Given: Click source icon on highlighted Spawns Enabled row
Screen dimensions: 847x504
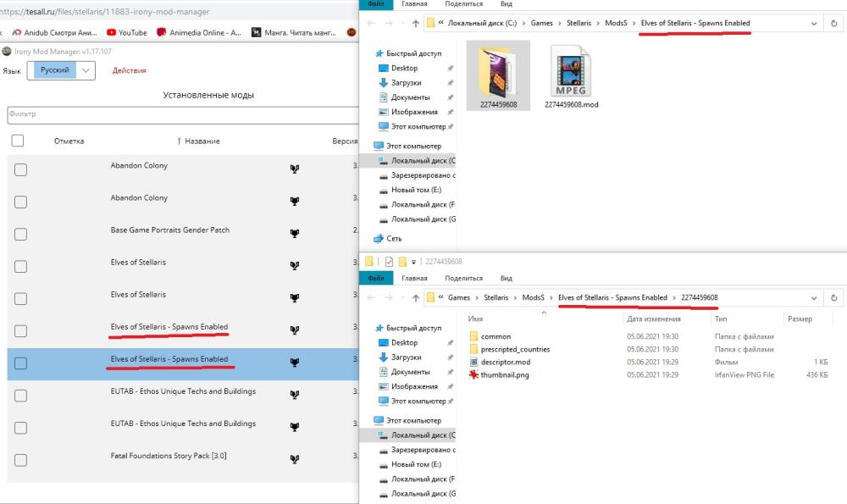Looking at the screenshot, I should click(x=295, y=363).
